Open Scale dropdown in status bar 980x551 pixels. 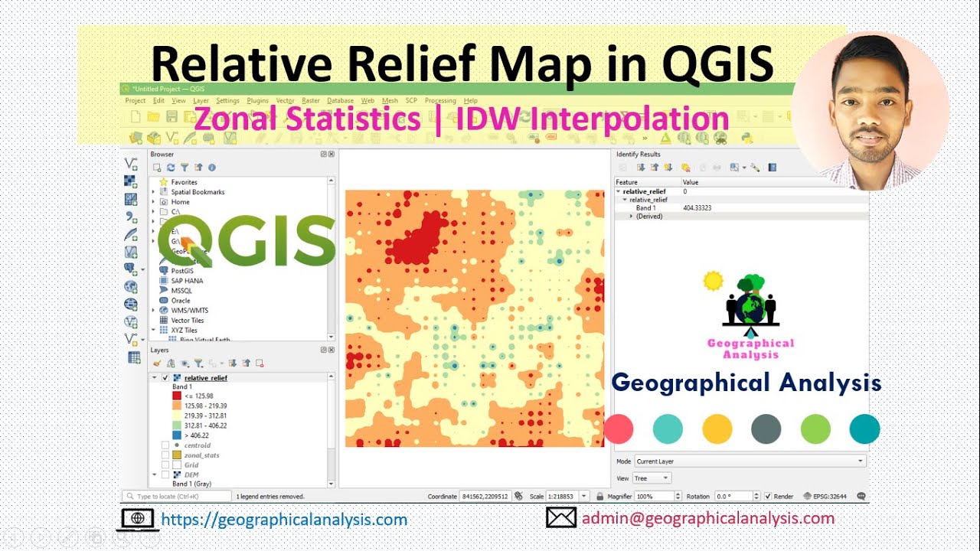(x=585, y=496)
